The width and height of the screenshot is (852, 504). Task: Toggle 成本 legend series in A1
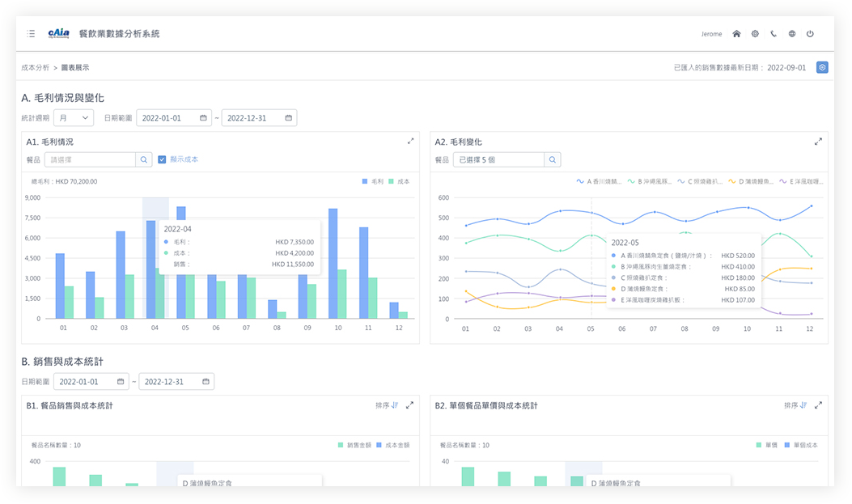(399, 181)
